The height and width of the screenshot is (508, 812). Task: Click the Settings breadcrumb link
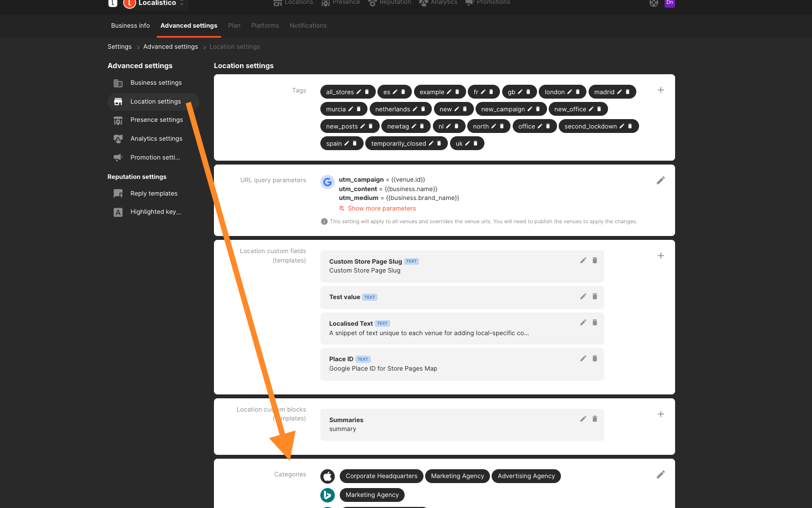coord(119,47)
